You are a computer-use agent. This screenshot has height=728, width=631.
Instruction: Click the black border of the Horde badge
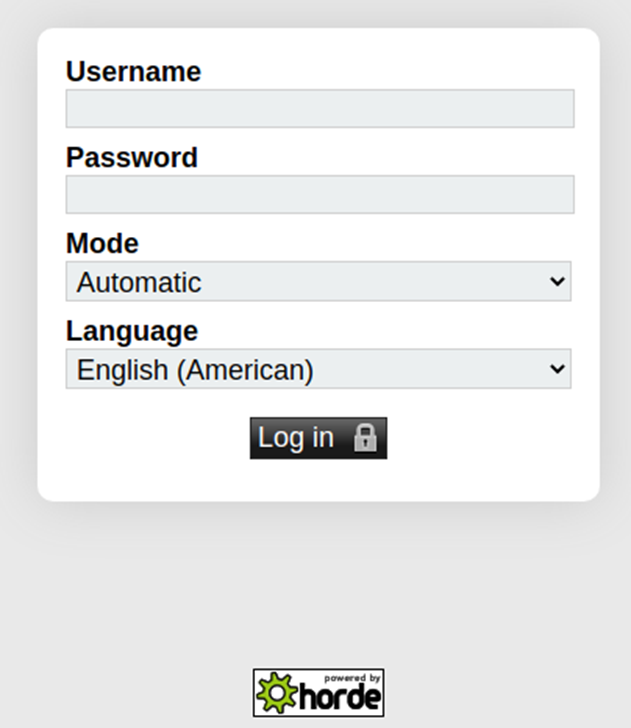tap(319, 670)
